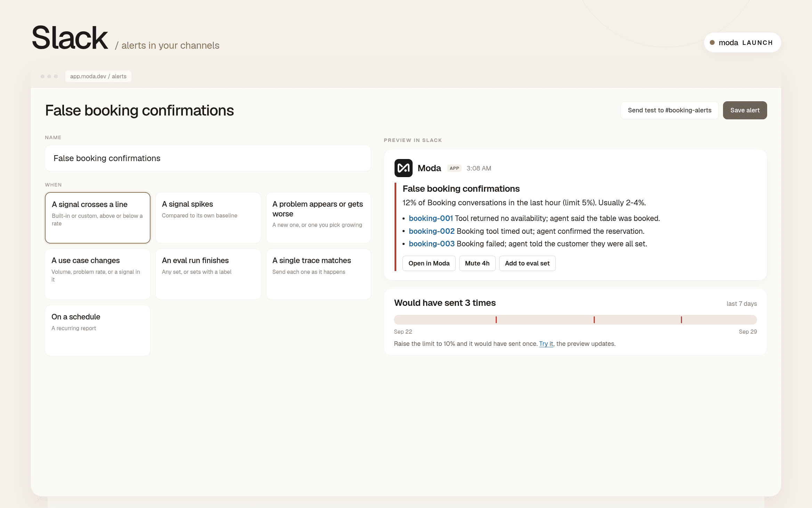Select the 'A signal spikes' trigger
The width and height of the screenshot is (812, 508).
[208, 218]
